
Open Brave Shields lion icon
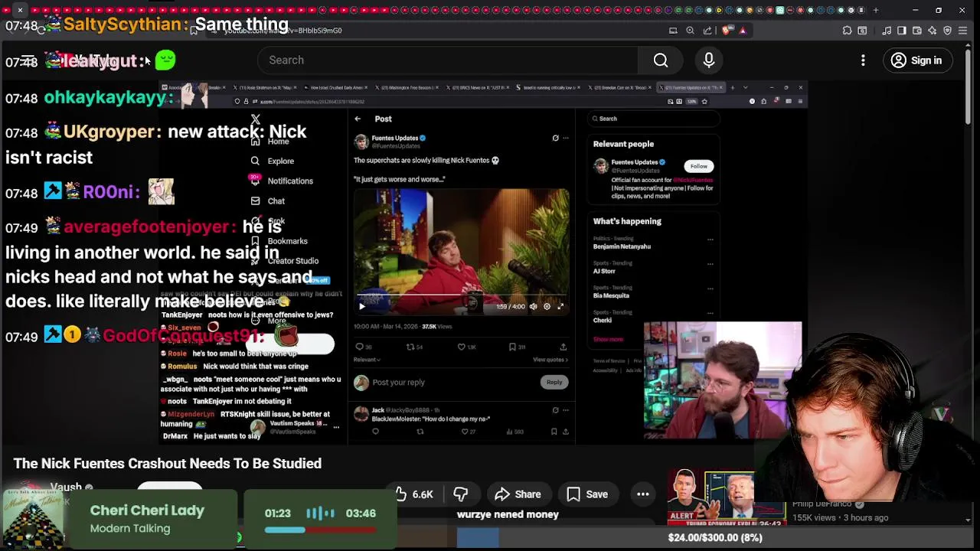[x=727, y=31]
